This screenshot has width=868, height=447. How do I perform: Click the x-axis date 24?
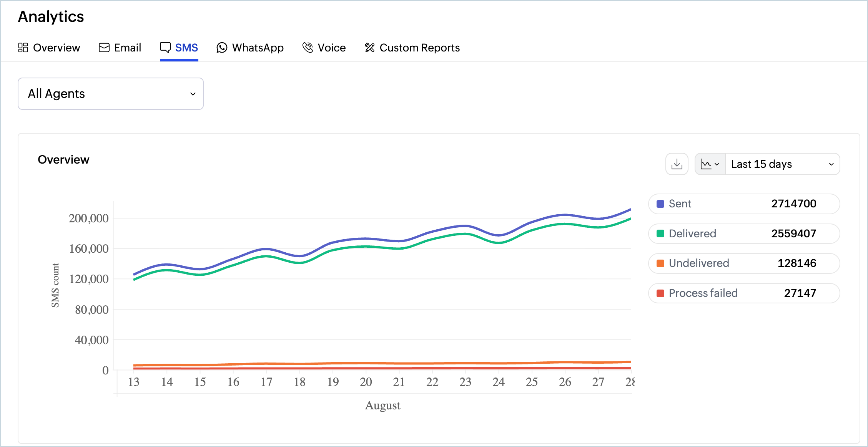pyautogui.click(x=499, y=382)
